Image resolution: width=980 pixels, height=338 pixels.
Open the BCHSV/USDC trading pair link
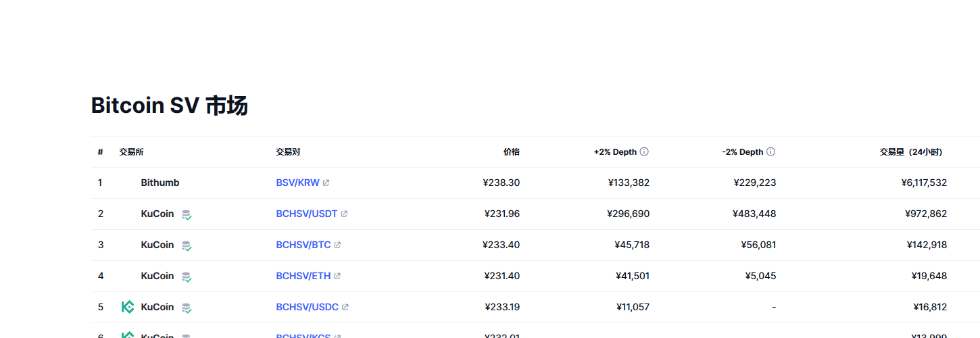tap(308, 307)
